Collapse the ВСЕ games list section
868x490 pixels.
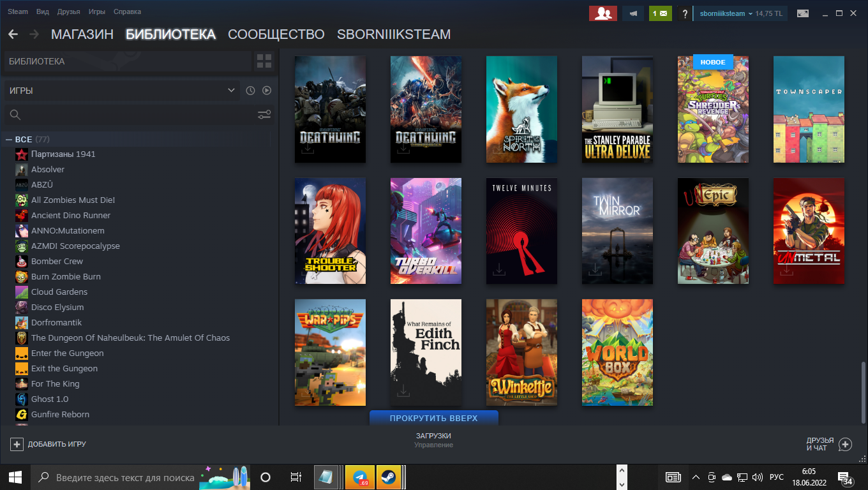pos(9,139)
